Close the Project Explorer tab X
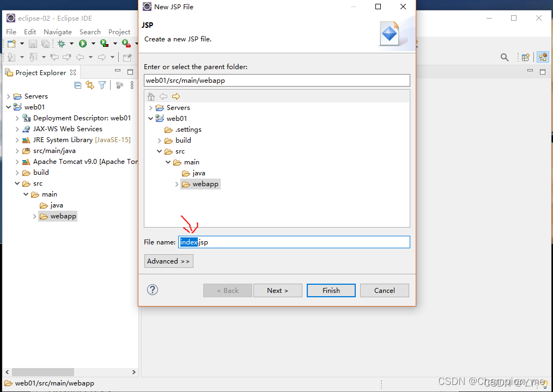553x392 pixels. [x=73, y=72]
